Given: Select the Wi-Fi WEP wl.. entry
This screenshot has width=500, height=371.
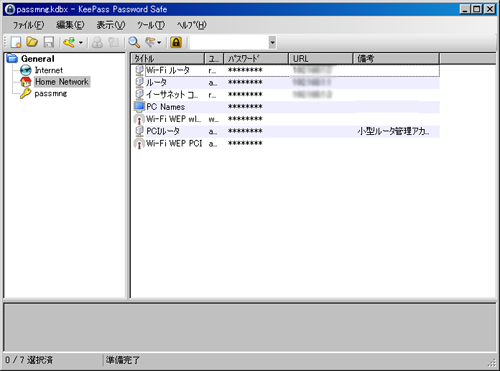Looking at the screenshot, I should pos(286,119).
